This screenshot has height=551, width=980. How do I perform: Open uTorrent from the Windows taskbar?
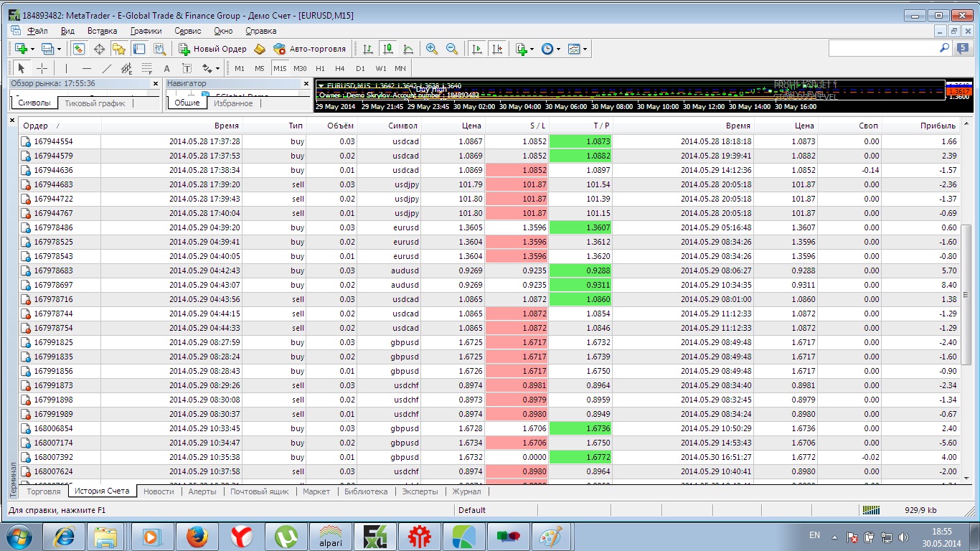(287, 536)
